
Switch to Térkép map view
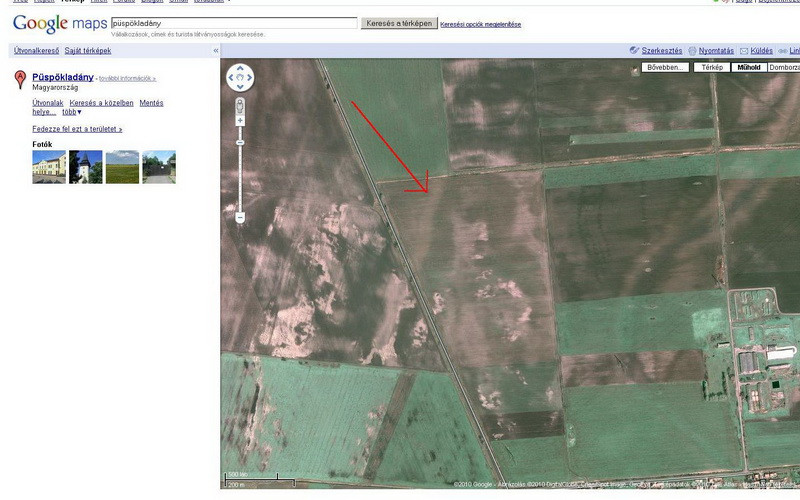[x=712, y=67]
